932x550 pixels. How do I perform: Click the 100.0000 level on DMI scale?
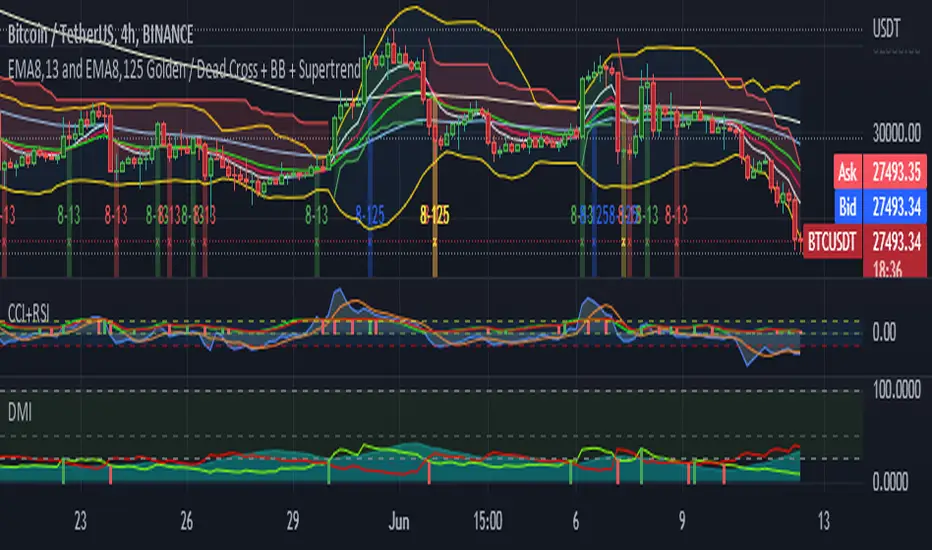pyautogui.click(x=894, y=387)
